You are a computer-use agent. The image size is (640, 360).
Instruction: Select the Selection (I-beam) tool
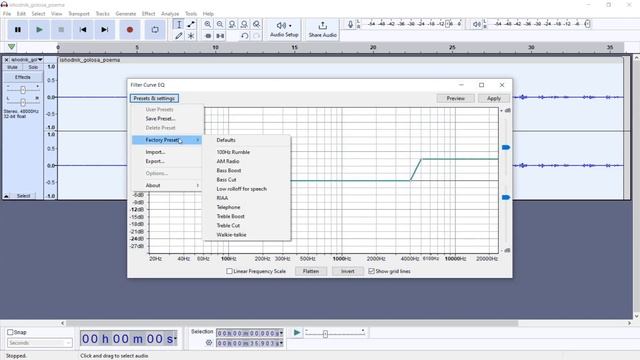tap(178, 24)
